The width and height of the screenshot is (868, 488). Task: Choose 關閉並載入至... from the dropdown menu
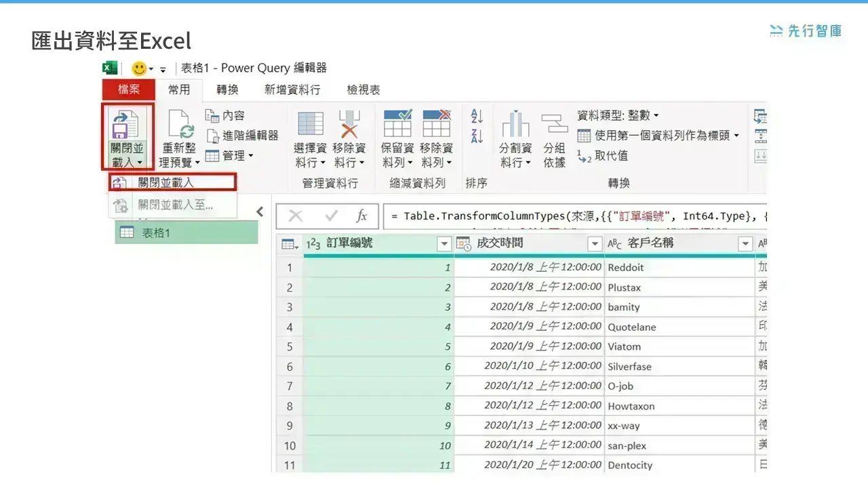click(173, 205)
